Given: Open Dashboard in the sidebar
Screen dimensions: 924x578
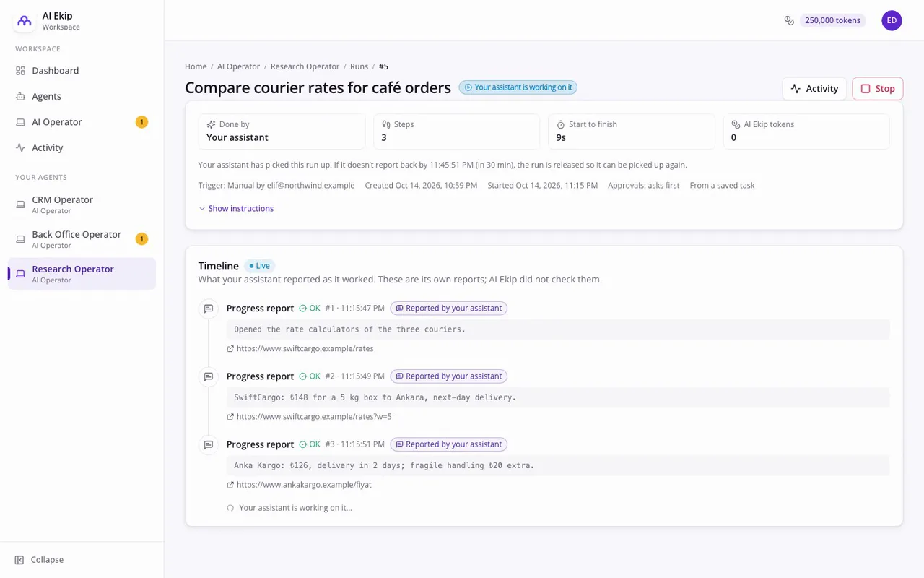Looking at the screenshot, I should tap(82, 71).
